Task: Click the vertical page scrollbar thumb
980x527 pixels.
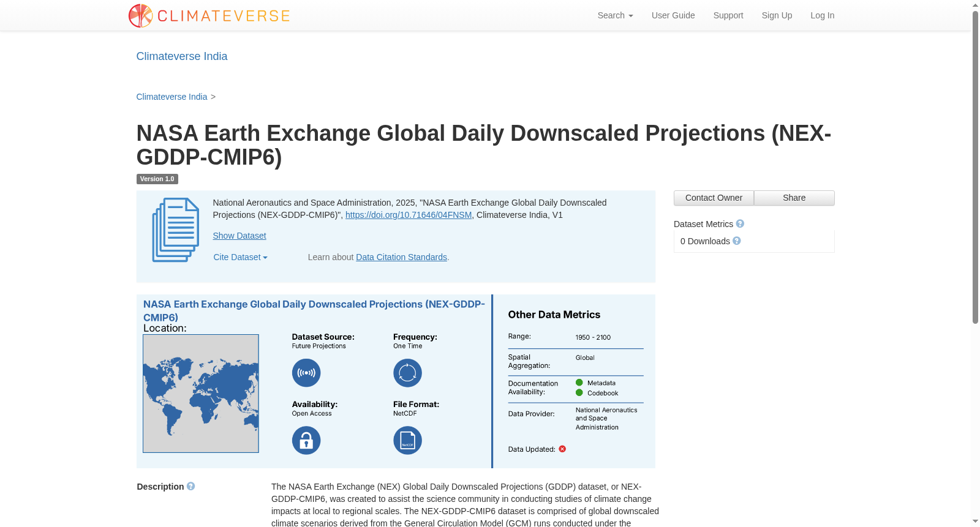Action: click(x=975, y=167)
